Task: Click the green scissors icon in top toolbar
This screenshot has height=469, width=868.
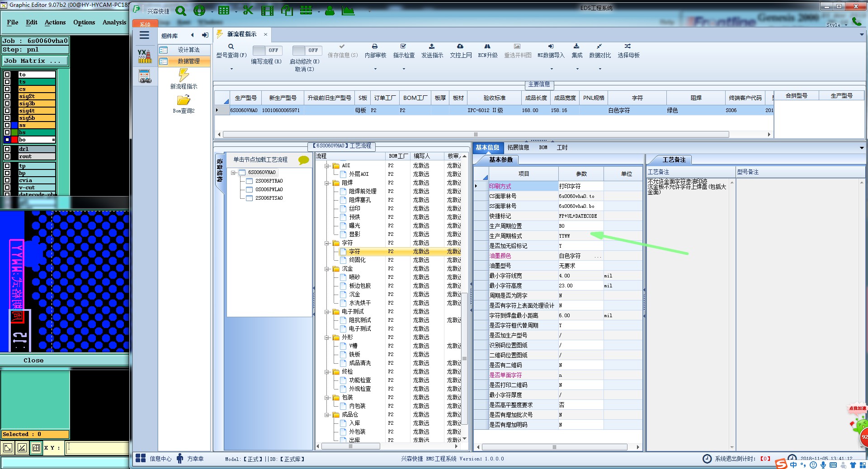Action: (x=248, y=10)
